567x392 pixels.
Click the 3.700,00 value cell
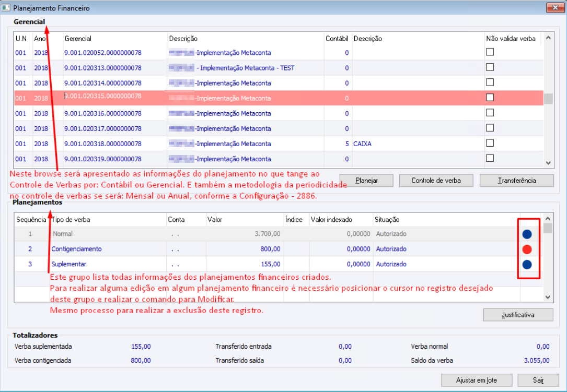click(x=267, y=234)
